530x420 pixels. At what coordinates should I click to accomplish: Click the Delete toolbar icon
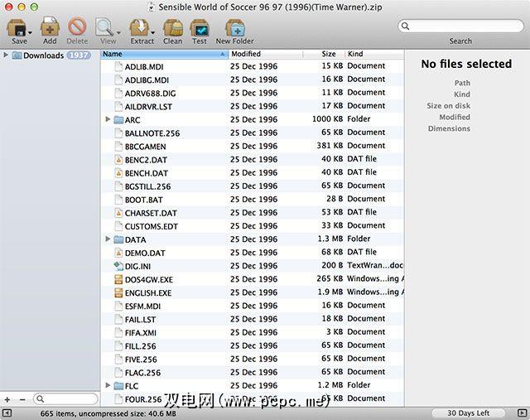[x=77, y=27]
